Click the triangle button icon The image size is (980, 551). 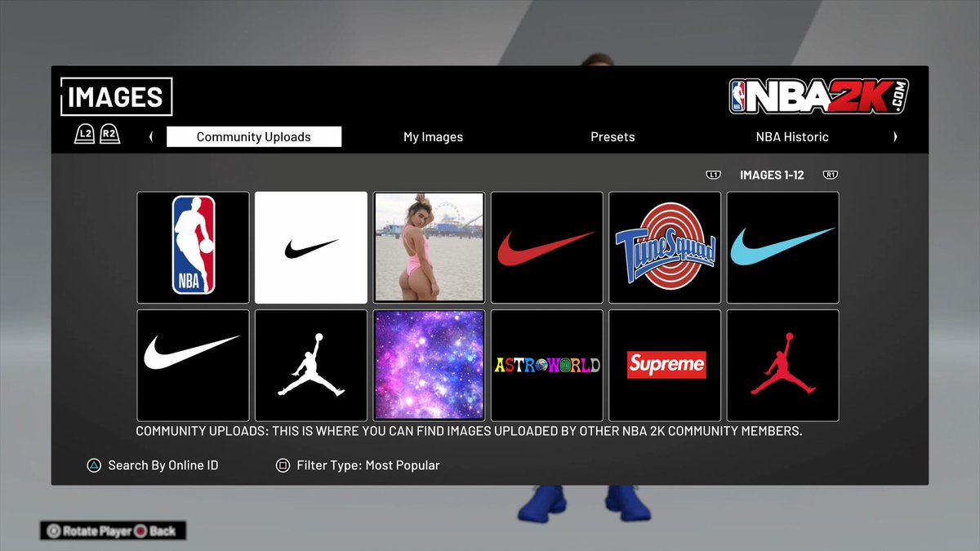click(x=94, y=466)
